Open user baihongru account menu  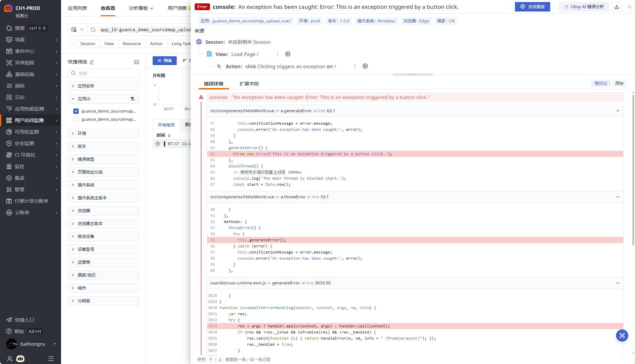pos(31,344)
